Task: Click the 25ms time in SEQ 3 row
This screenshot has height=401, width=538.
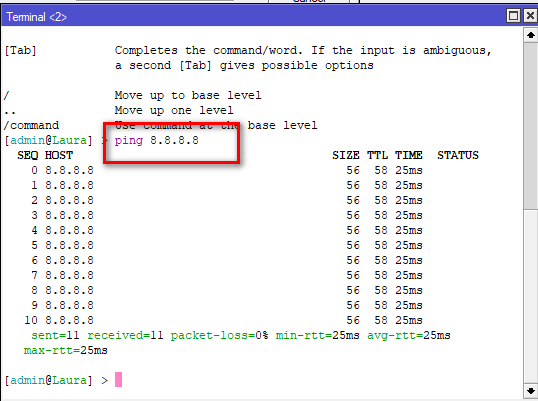Action: click(409, 215)
